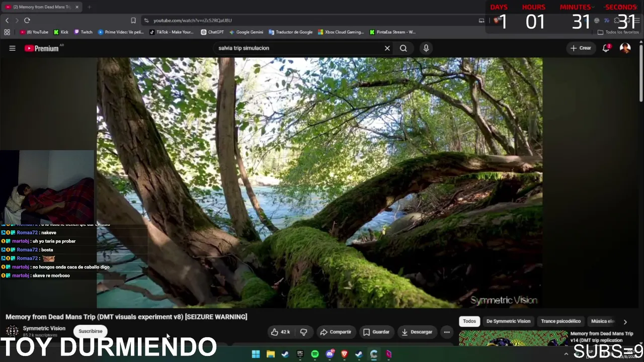Open the account avatar menu
Image resolution: width=644 pixels, height=362 pixels.
(x=625, y=48)
